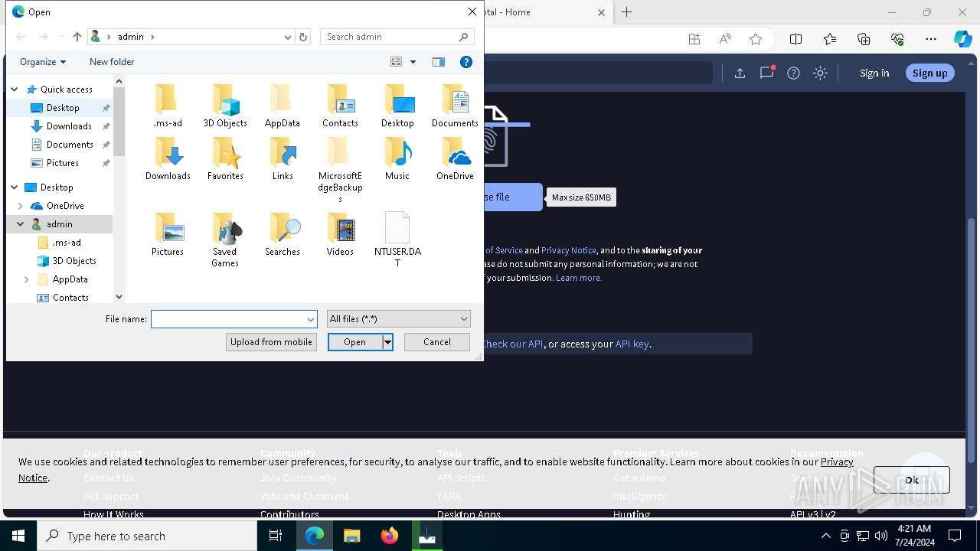Click the help circle icon on webpage header
The height and width of the screenshot is (551, 980).
793,73
